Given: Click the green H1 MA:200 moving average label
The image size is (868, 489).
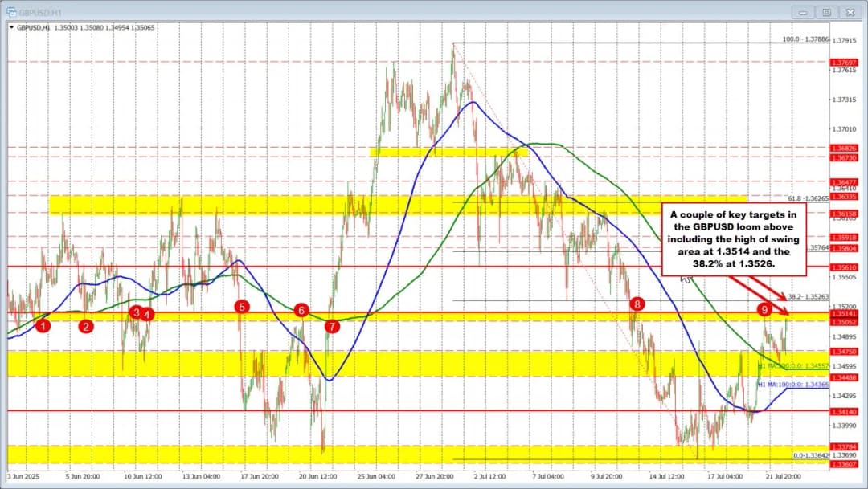Looking at the screenshot, I should pos(792,365).
